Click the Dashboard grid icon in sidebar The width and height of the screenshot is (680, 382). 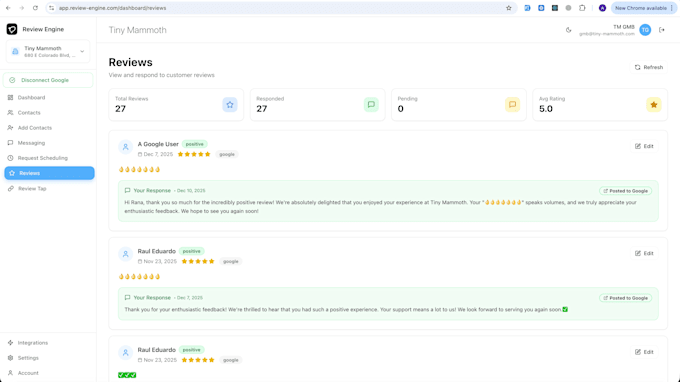10,98
